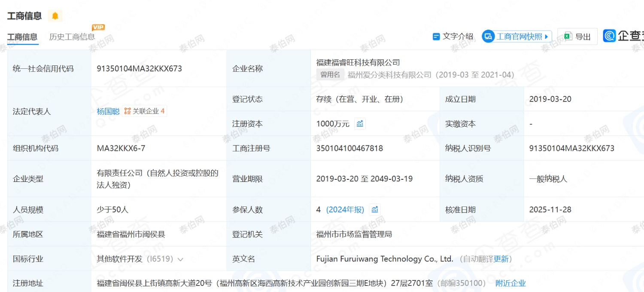Click the 关联企业 network icon

128,111
